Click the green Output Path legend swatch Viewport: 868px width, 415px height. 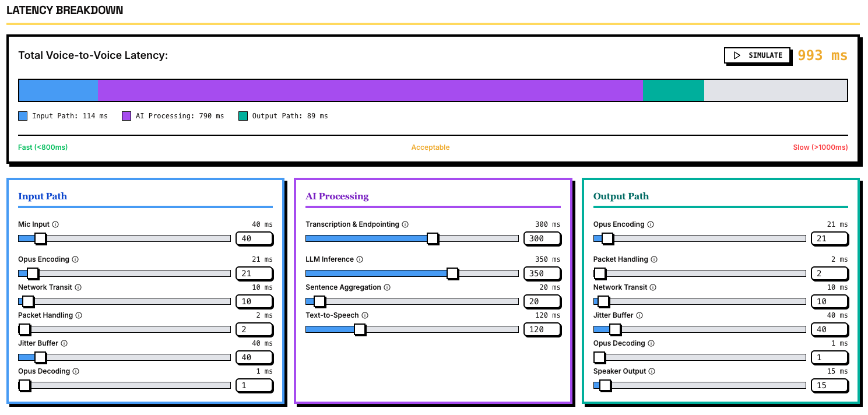click(243, 116)
